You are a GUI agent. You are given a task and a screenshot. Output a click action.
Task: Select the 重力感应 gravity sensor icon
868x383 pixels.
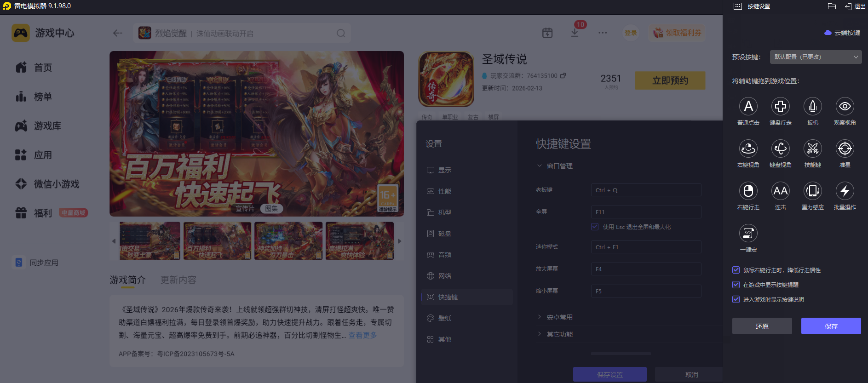[813, 191]
